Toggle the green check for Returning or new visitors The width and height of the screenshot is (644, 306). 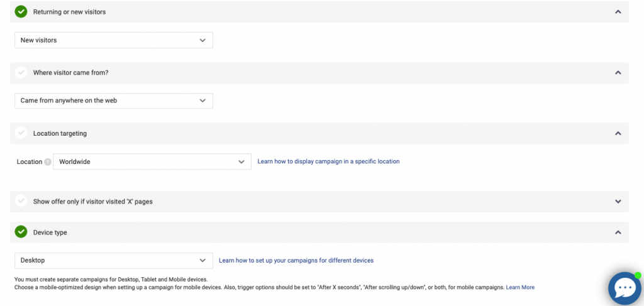pyautogui.click(x=21, y=12)
